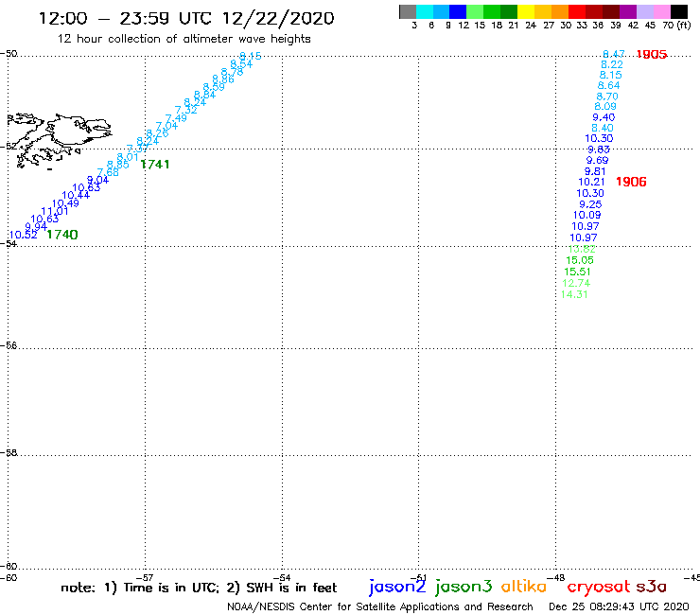Screen dimensions: 700x615
Task: Click the orange swatch in the color scale
Action: click(560, 11)
